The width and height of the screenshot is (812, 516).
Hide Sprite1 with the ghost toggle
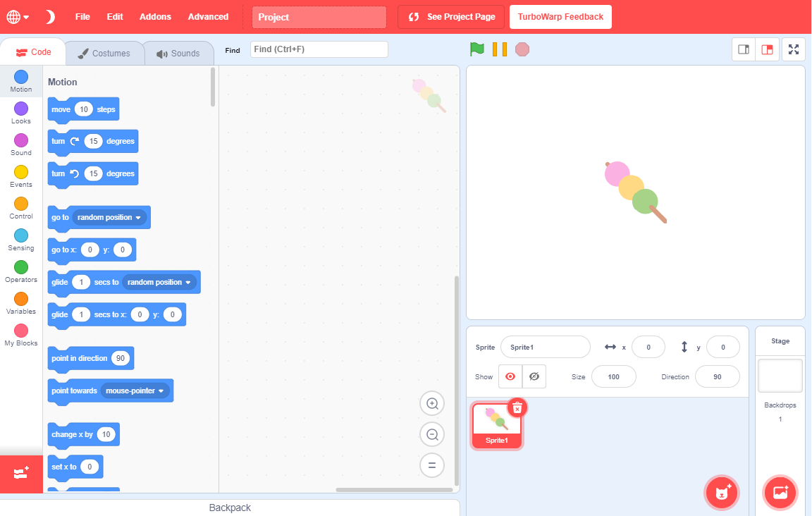pos(534,376)
